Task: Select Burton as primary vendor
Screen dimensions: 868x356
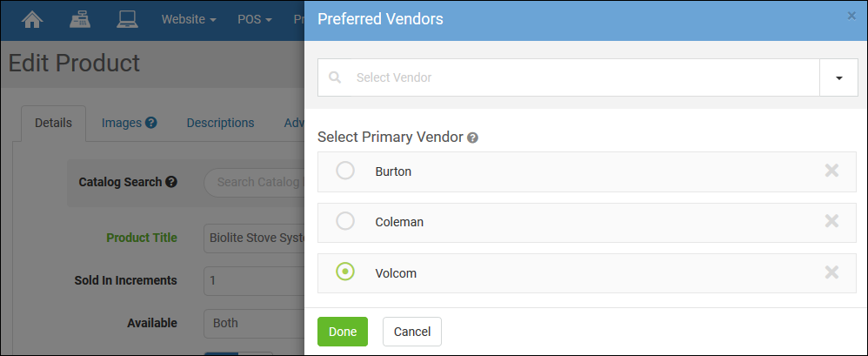Action: (x=345, y=171)
